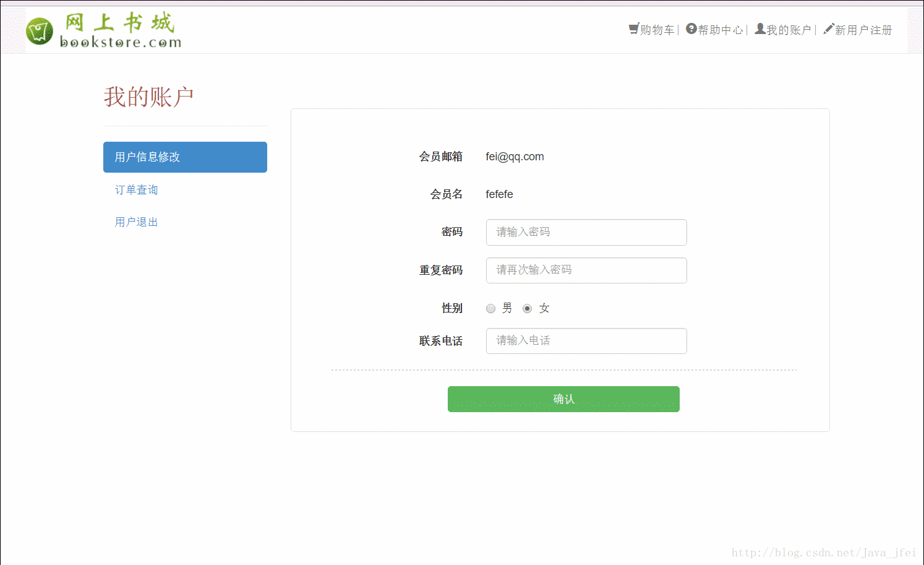The width and height of the screenshot is (924, 565).
Task: Submit with the green 确认 button
Action: point(563,399)
